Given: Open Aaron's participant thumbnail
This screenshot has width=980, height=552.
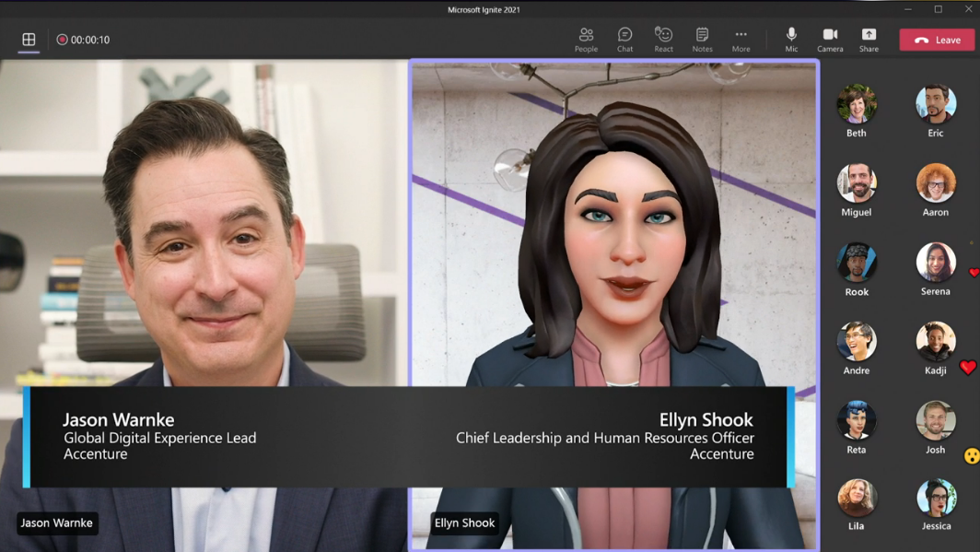Looking at the screenshot, I should click(x=936, y=183).
